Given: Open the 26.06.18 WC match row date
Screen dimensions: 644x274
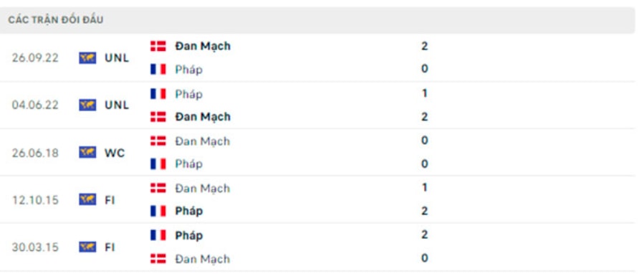Looking at the screenshot, I should coord(35,153).
